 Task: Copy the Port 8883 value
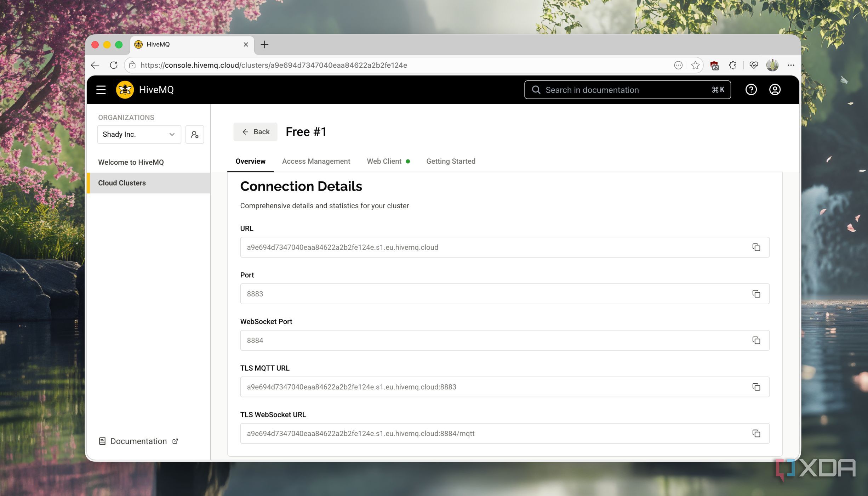point(756,294)
